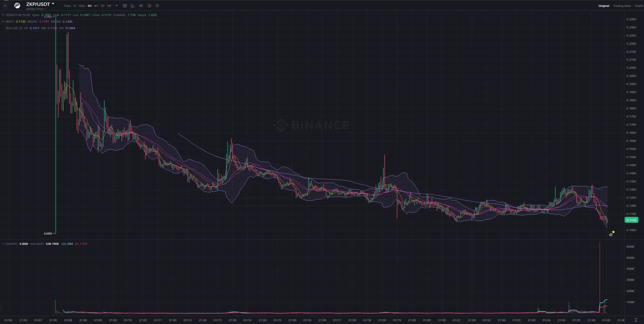This screenshot has height=324, width=644.
Task: Open the zkPass Price external link
Action: tap(36, 9)
